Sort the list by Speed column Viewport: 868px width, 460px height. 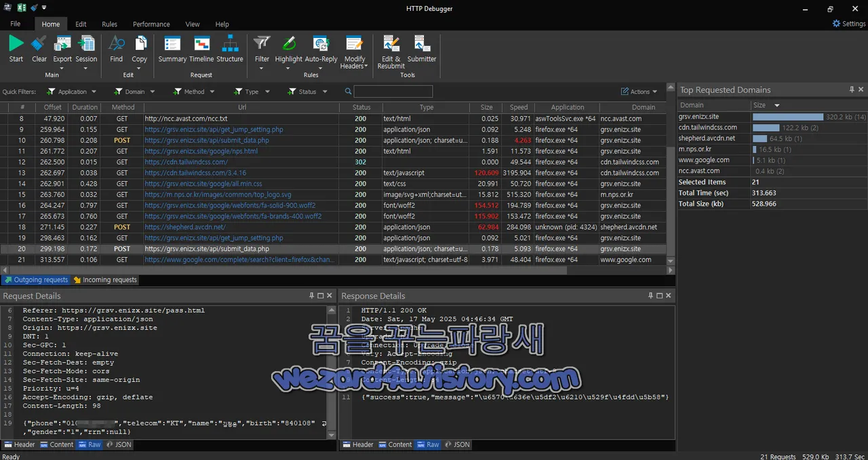coord(519,107)
